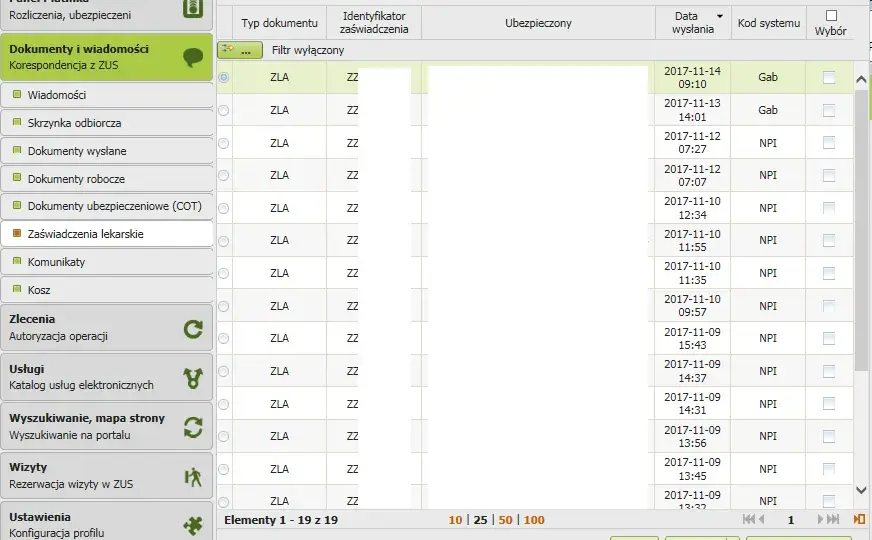Click the current page number 1

(791, 520)
